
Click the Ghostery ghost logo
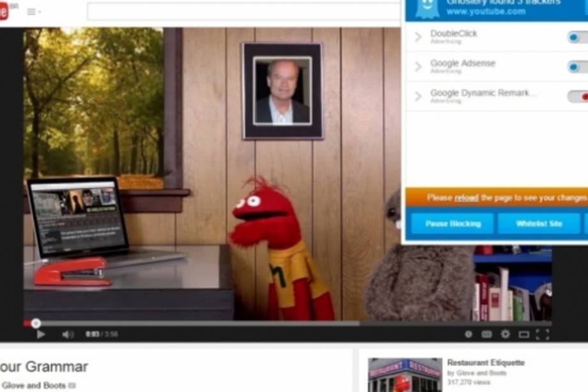[427, 8]
